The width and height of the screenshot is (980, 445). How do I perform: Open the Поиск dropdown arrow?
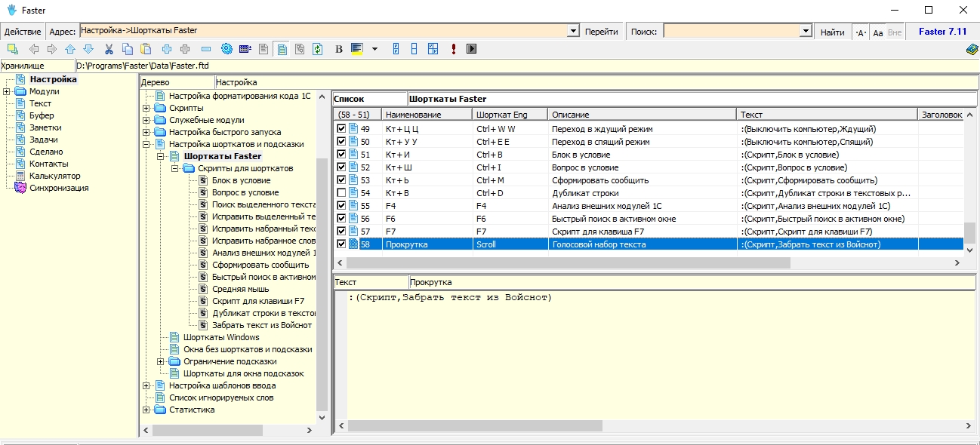tap(806, 31)
